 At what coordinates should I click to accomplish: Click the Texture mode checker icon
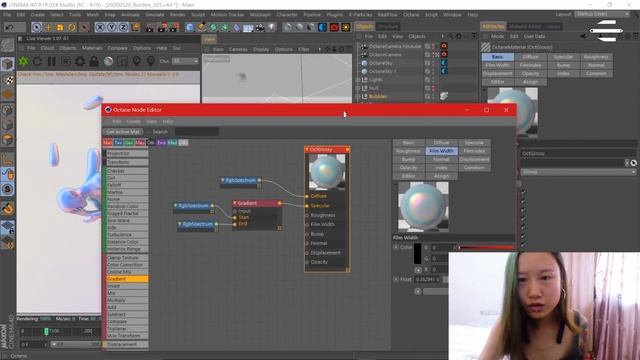point(7,79)
